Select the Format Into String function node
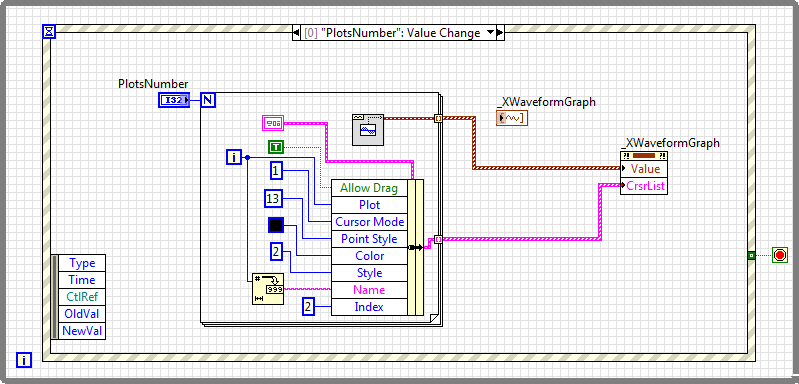The height and width of the screenshot is (384, 799). click(268, 289)
